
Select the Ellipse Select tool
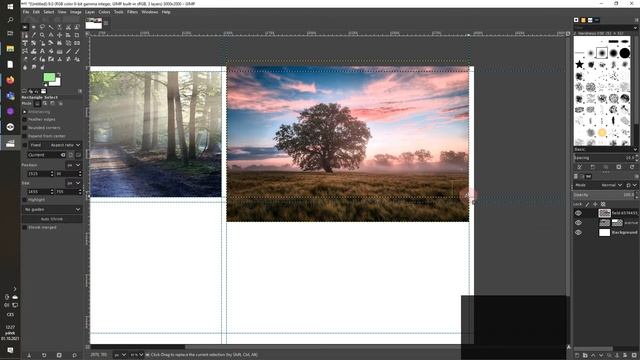[x=33, y=27]
